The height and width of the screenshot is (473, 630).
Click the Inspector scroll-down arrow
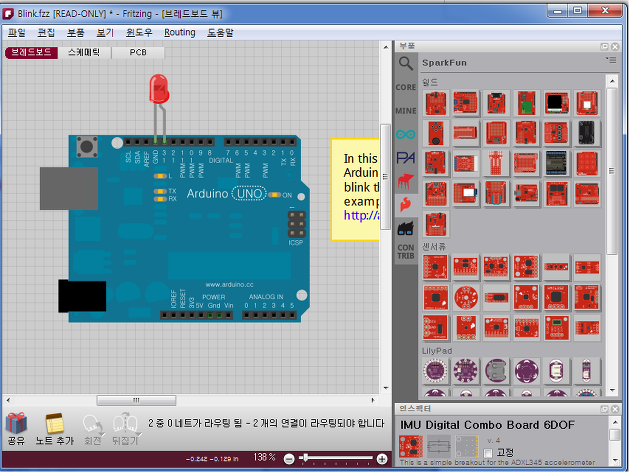615,461
